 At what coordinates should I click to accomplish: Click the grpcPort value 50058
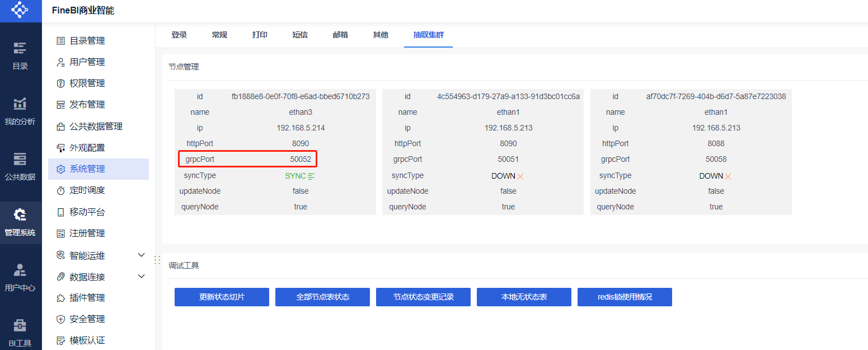[716, 159]
